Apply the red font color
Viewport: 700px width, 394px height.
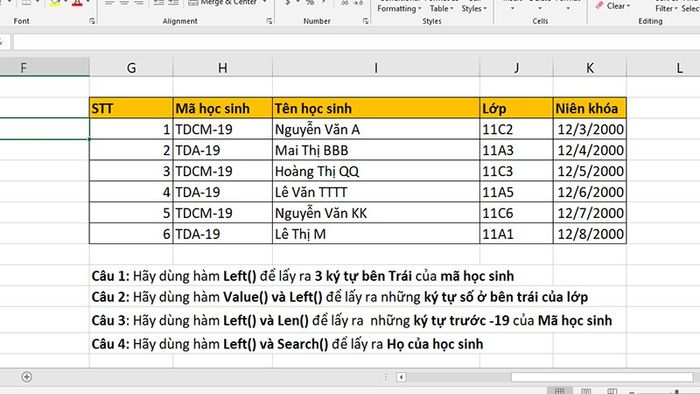(x=77, y=3)
